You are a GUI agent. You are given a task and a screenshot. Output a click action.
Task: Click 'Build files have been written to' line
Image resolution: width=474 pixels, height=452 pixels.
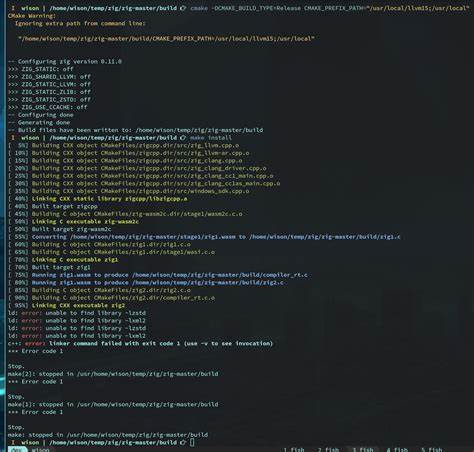(136, 130)
